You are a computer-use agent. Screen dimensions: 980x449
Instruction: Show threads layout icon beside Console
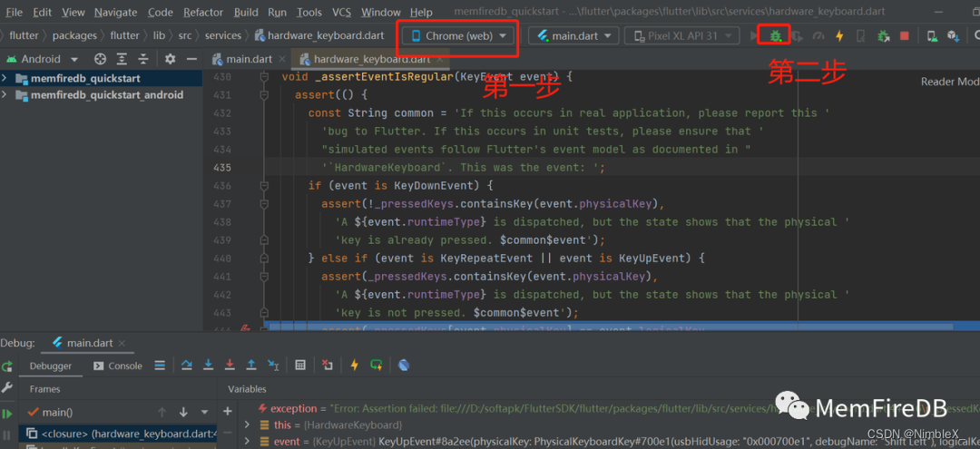tap(160, 366)
